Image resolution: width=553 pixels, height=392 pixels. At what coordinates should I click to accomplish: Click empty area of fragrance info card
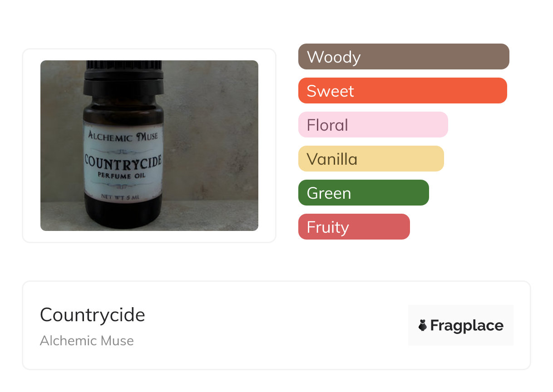(x=272, y=327)
